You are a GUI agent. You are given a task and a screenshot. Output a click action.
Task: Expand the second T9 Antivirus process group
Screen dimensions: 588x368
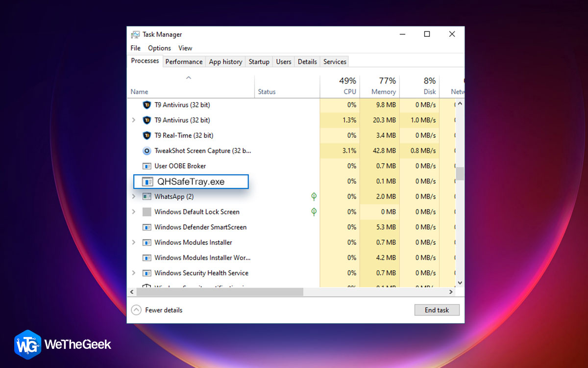pyautogui.click(x=134, y=120)
